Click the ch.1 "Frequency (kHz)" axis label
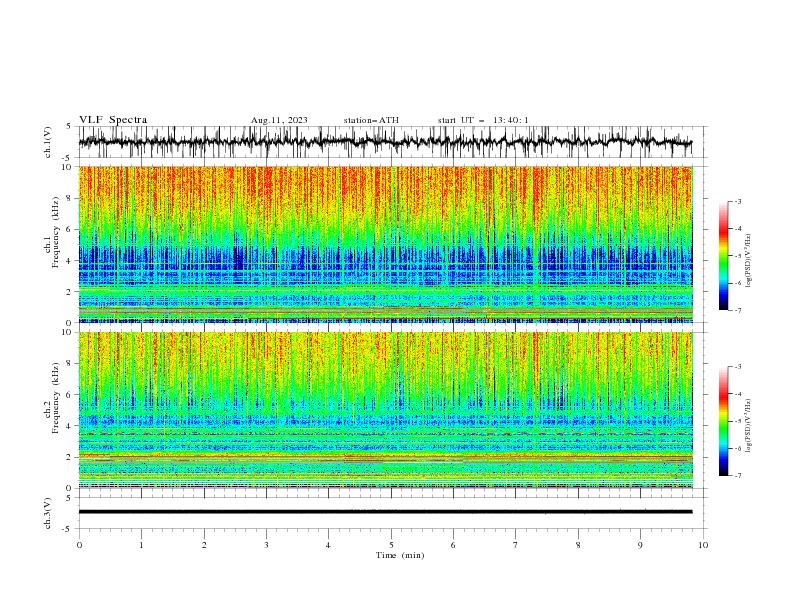The width and height of the screenshot is (792, 612). (x=56, y=232)
